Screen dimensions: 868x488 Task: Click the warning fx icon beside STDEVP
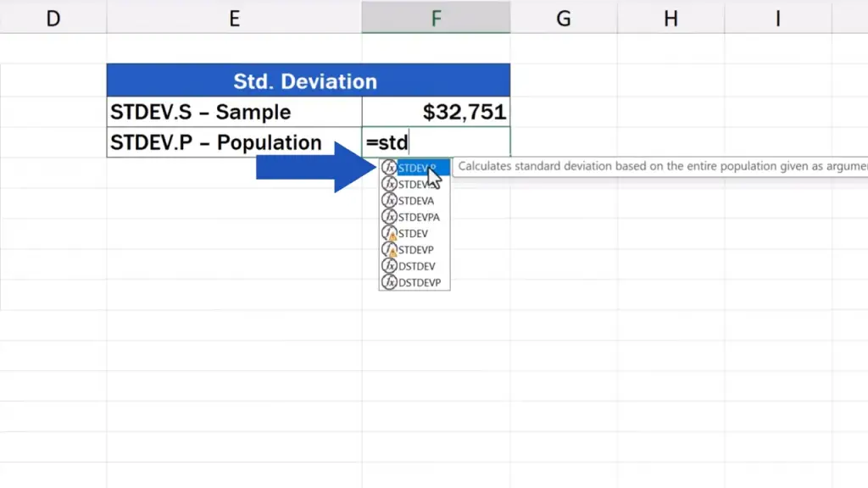(x=389, y=250)
